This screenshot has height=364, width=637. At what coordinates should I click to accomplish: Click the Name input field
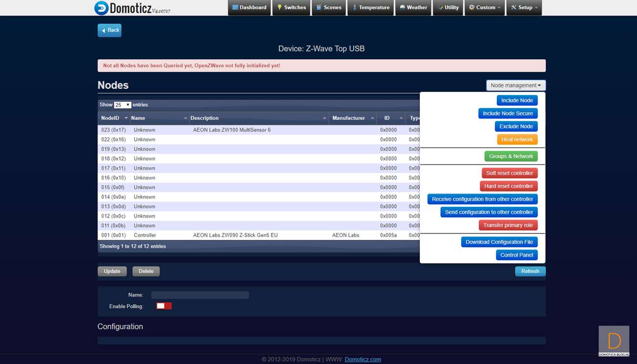[x=200, y=295]
